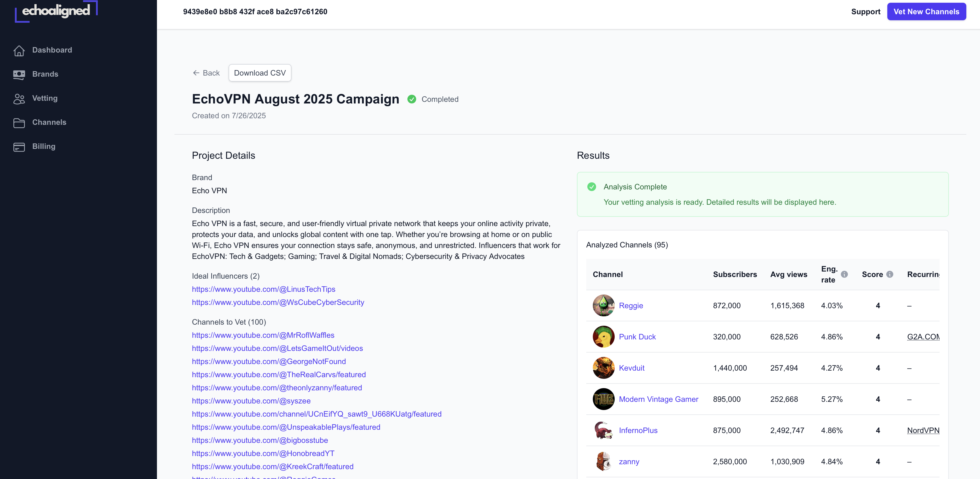
Task: Click the Channels folder icon
Action: coord(19,123)
